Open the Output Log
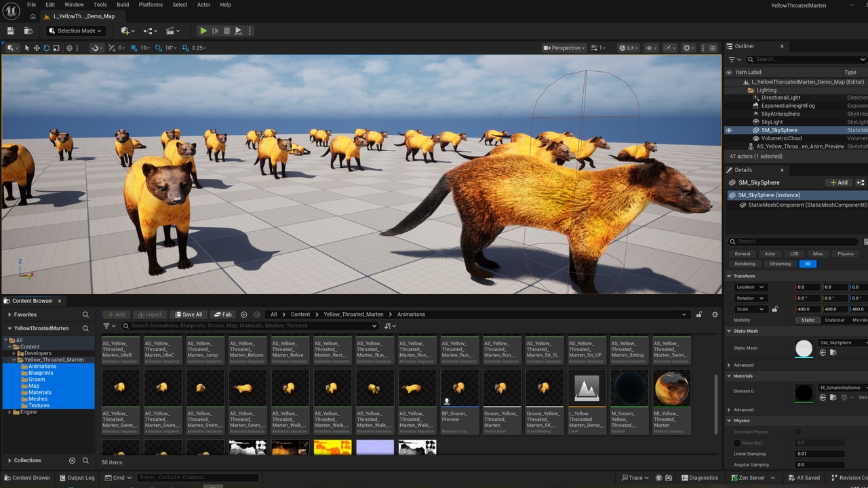 pos(77,478)
